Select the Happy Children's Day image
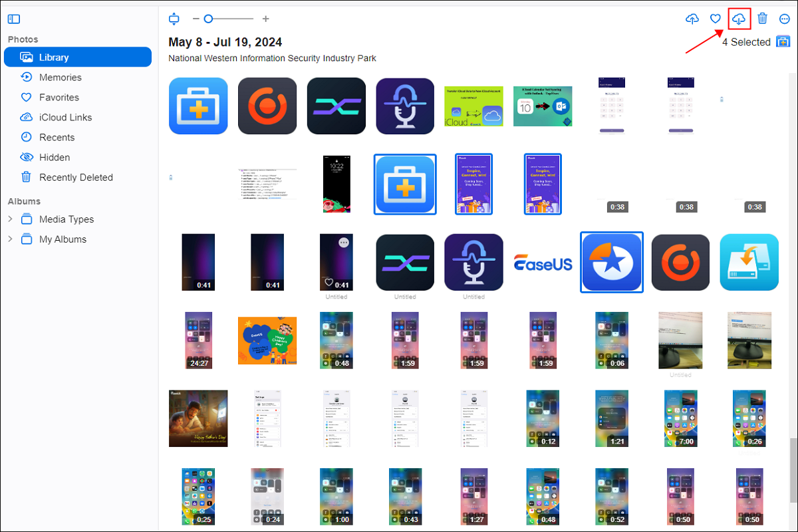Screen dimensions: 798x532 coord(267,340)
